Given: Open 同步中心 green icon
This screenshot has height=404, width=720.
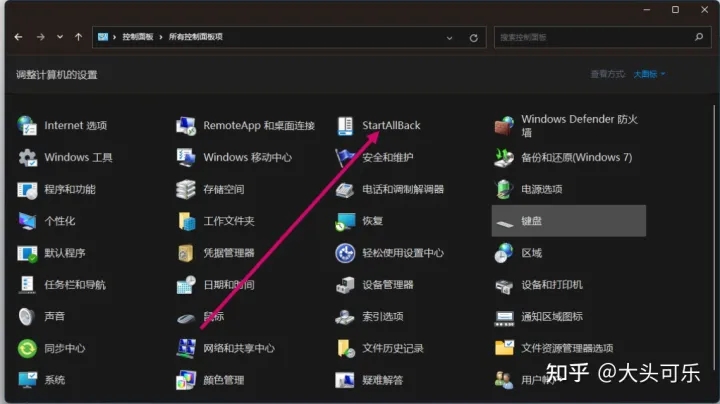Looking at the screenshot, I should pos(27,348).
